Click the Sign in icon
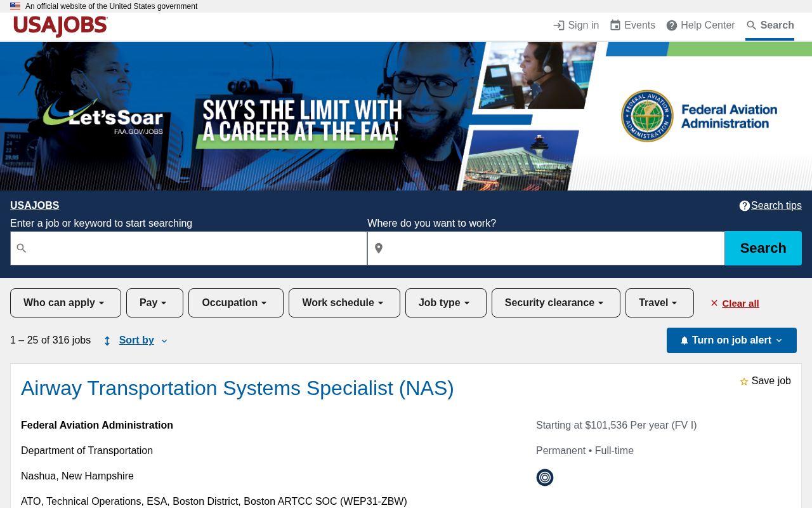This screenshot has height=508, width=812. click(x=559, y=25)
